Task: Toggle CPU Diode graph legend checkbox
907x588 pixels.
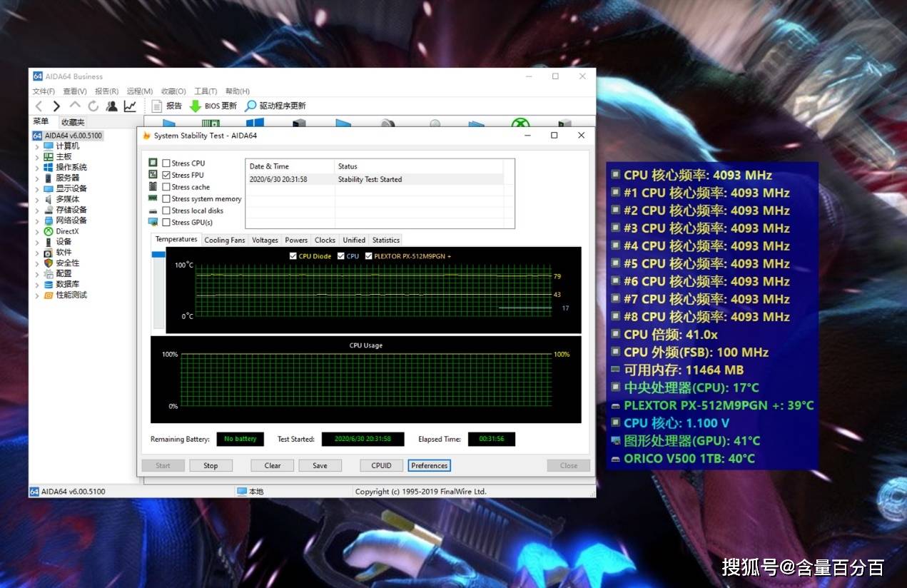Action: pyautogui.click(x=293, y=256)
